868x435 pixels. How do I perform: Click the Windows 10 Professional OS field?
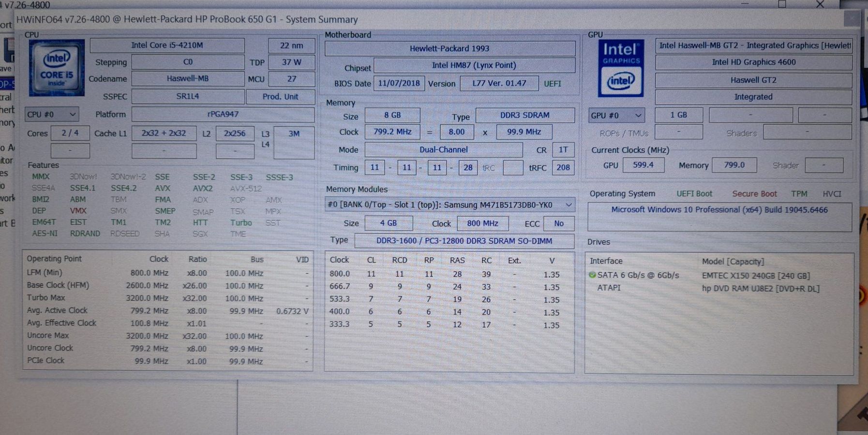click(x=719, y=210)
